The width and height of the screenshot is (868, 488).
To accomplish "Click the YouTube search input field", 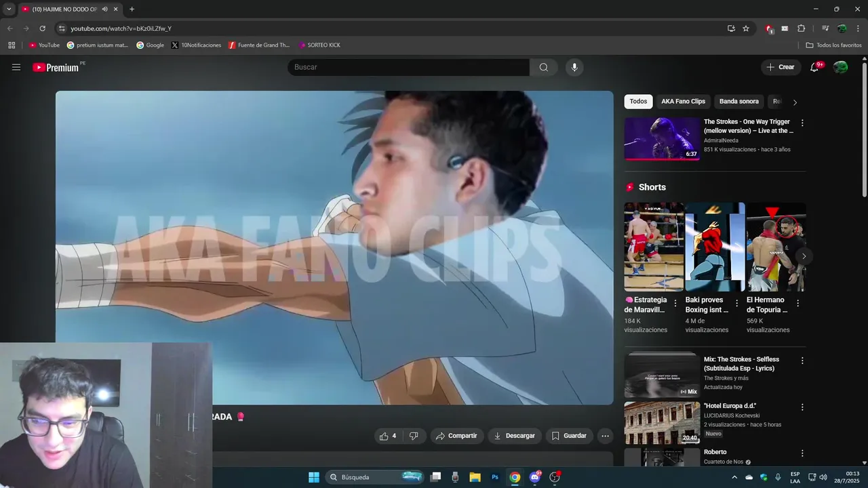I will (x=409, y=67).
